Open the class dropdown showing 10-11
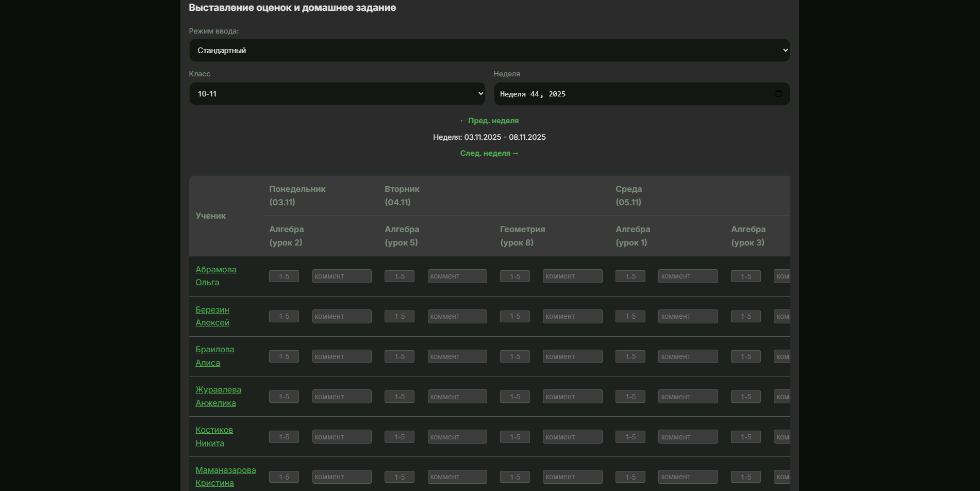Viewport: 980px width, 491px height. click(337, 93)
